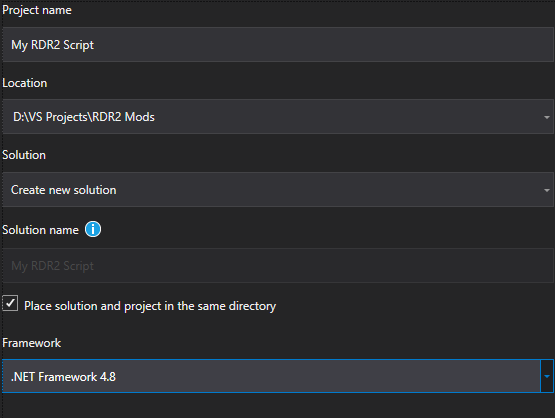Click the 'Solution name' label text
This screenshot has height=418, width=555.
tap(40, 230)
